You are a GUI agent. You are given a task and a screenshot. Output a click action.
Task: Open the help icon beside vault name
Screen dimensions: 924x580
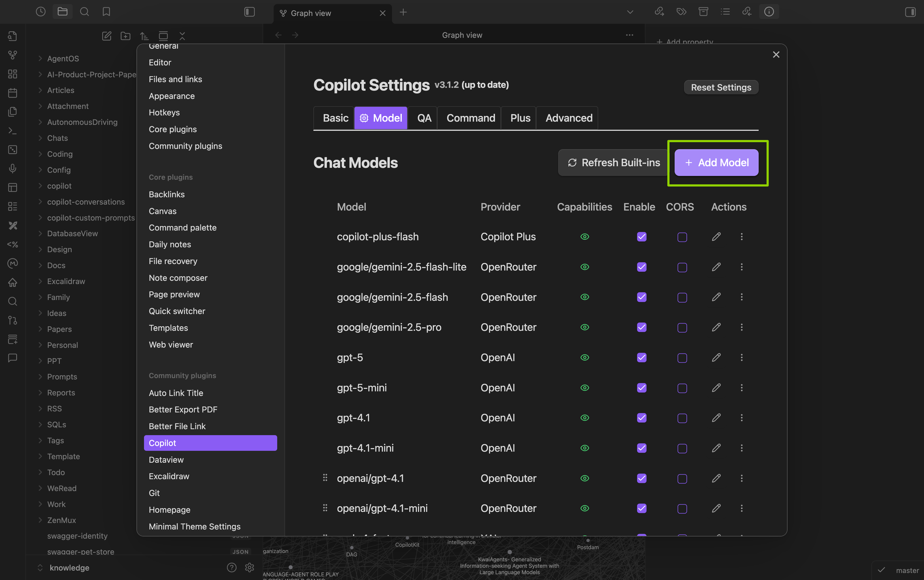[232, 567]
